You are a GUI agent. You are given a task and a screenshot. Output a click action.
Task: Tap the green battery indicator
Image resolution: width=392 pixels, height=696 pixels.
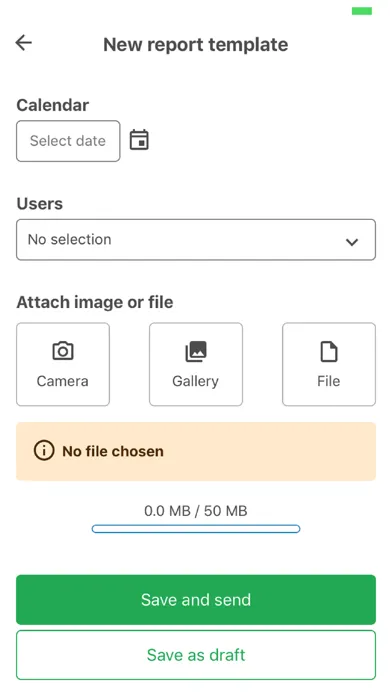point(362,11)
